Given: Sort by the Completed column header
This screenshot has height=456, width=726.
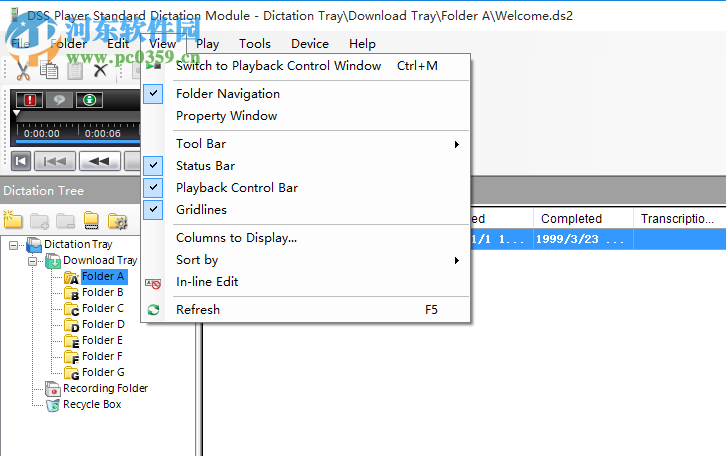Looking at the screenshot, I should point(583,219).
